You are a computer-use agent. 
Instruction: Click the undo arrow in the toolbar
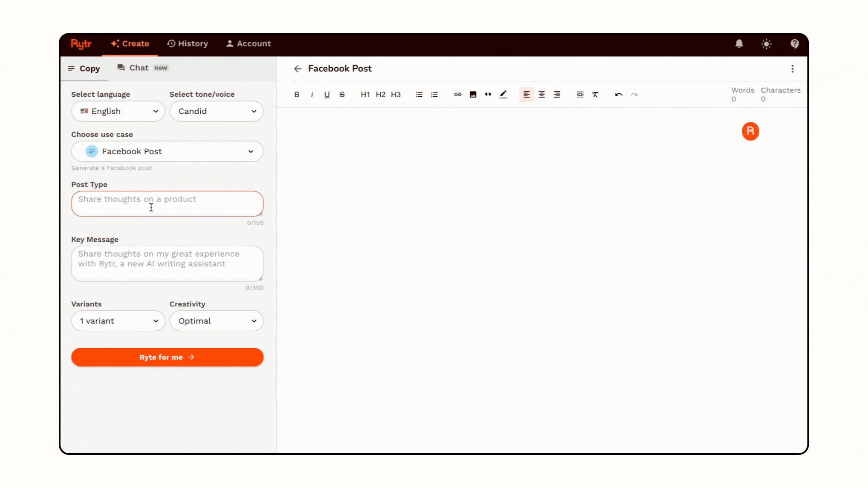pos(618,94)
